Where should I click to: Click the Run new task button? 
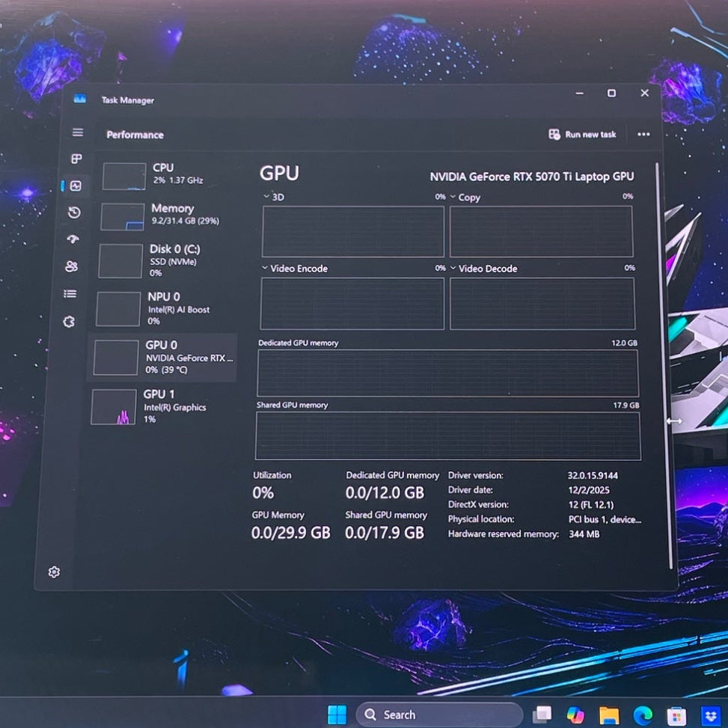[x=583, y=134]
